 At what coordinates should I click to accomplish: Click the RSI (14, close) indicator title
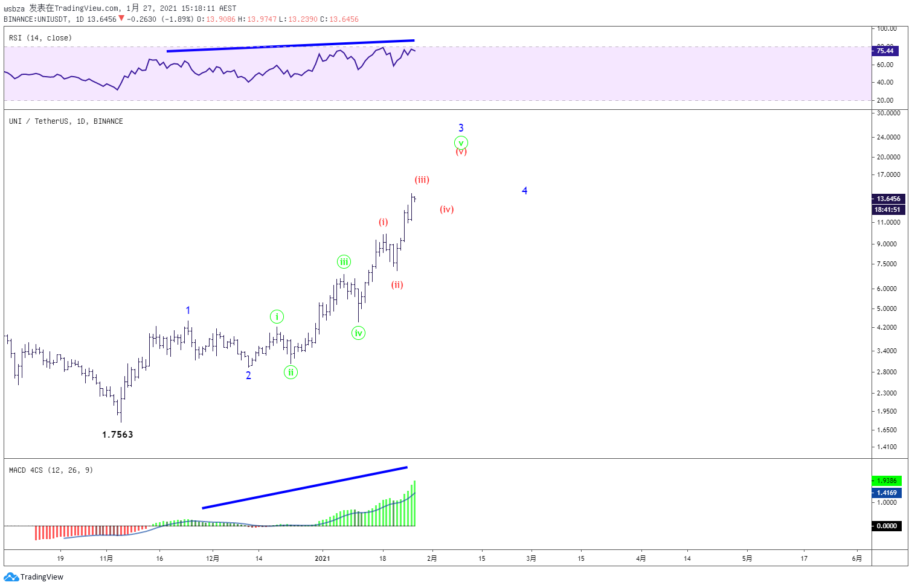point(40,38)
